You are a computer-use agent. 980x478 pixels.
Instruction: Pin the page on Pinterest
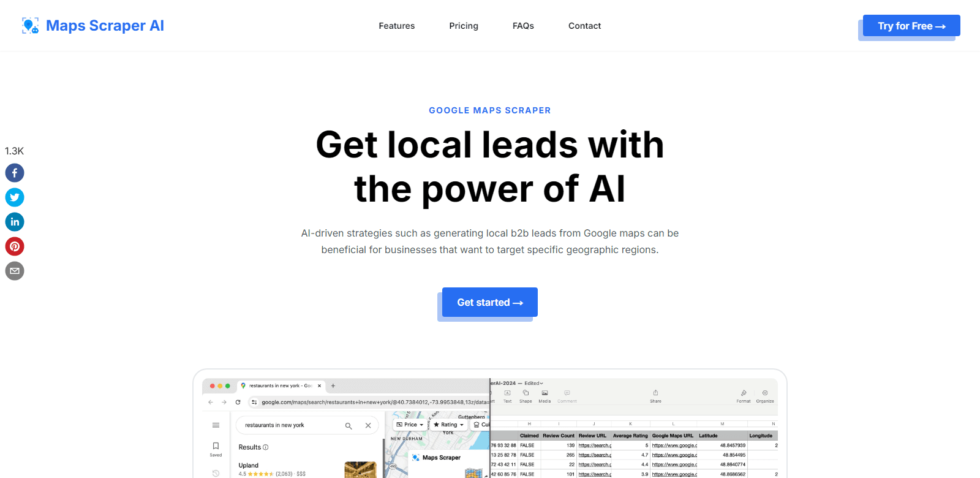(15, 246)
